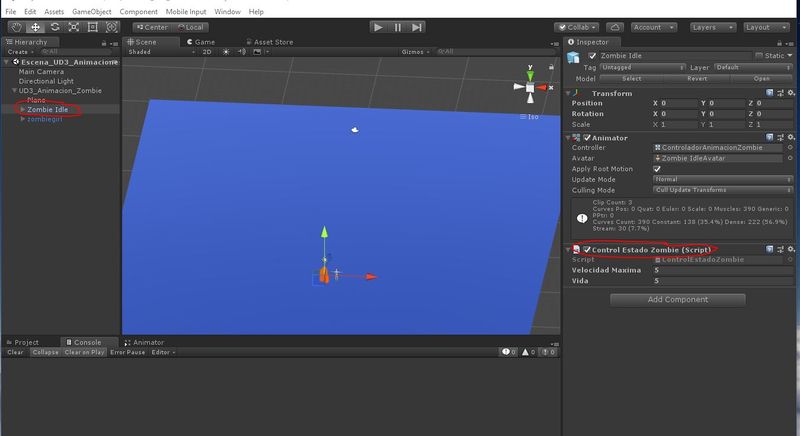This screenshot has height=436, width=800.
Task: Open the Account dropdown
Action: [654, 28]
